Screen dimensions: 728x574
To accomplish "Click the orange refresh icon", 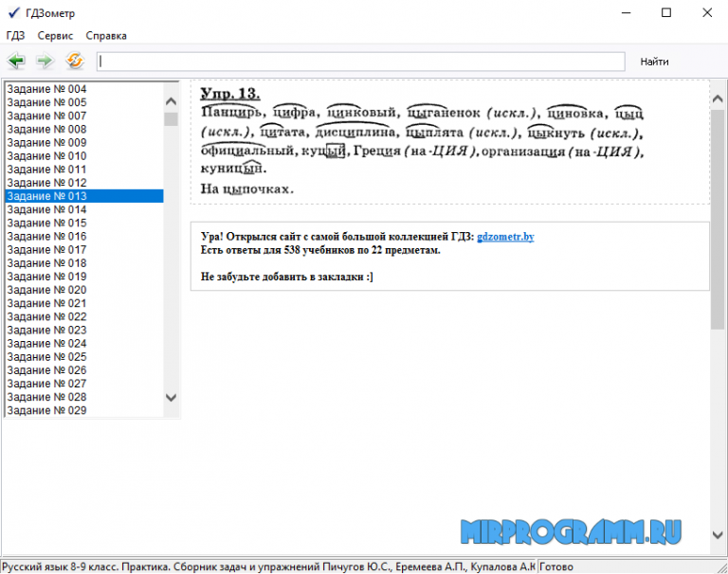I will 75,61.
